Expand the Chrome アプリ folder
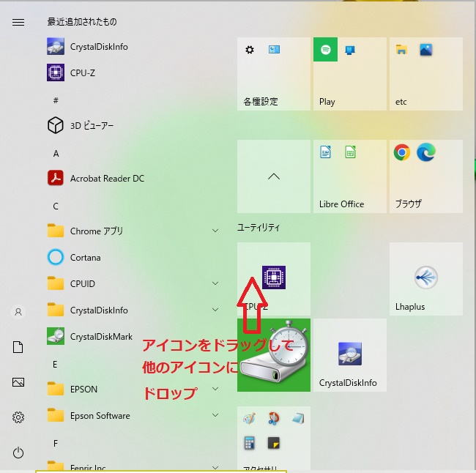Image resolution: width=476 pixels, height=473 pixels. pos(215,231)
